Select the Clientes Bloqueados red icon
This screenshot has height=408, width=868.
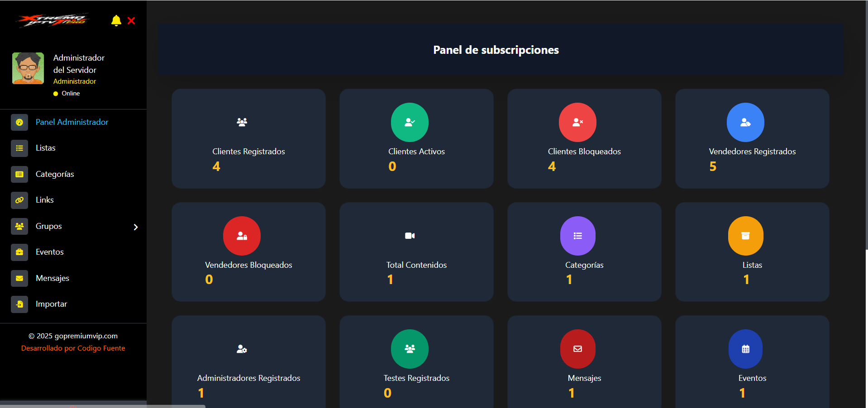coord(577,122)
